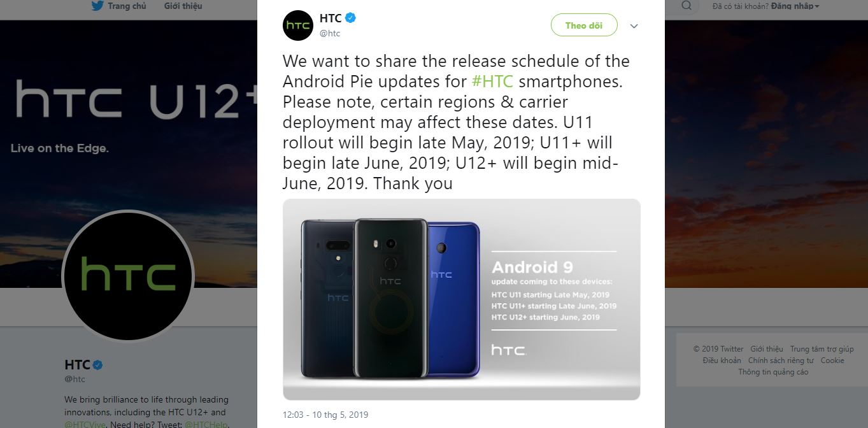Click the Twitter bird icon

[97, 6]
